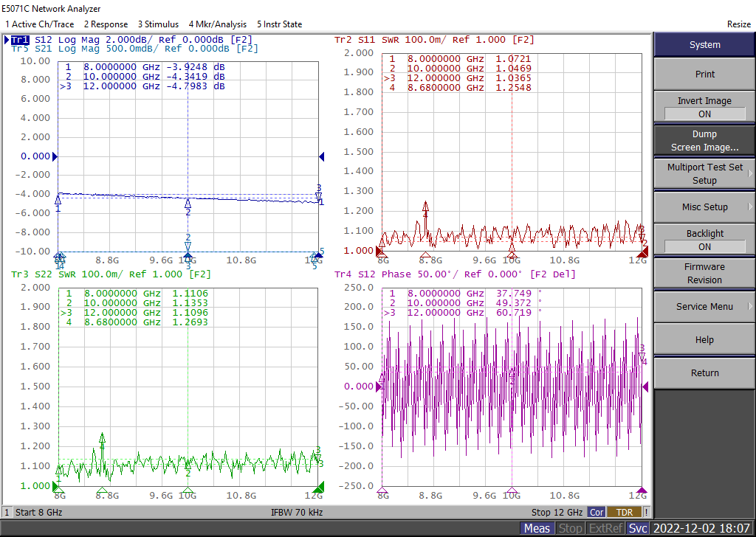
Task: Click the Tr1 active trace label
Action: [x=20, y=40]
